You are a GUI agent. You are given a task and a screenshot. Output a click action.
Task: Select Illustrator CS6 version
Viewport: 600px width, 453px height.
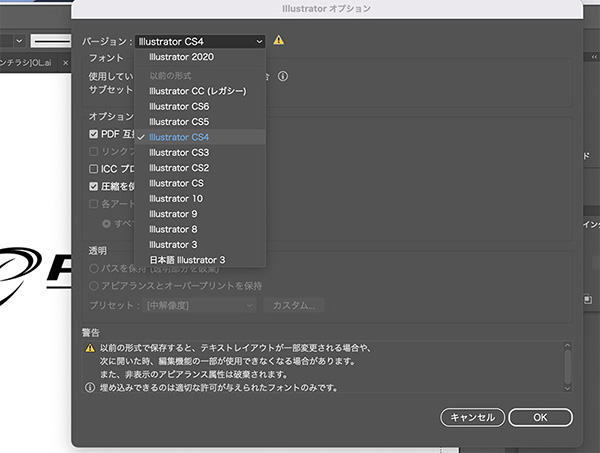point(179,106)
